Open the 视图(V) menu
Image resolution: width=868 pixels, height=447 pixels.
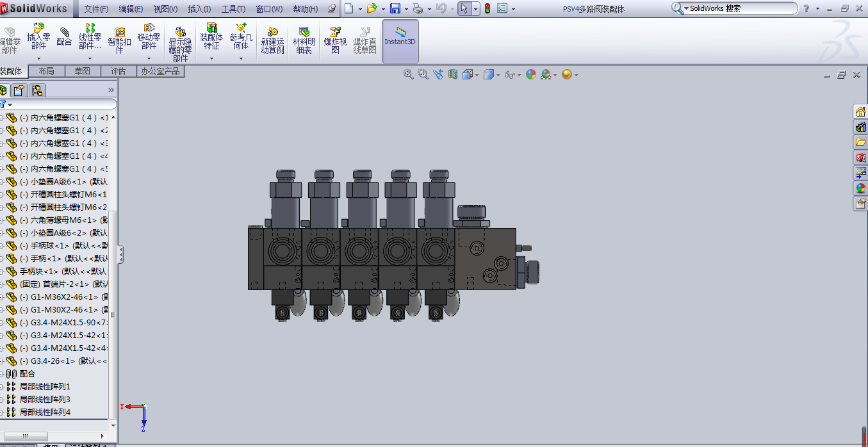165,9
